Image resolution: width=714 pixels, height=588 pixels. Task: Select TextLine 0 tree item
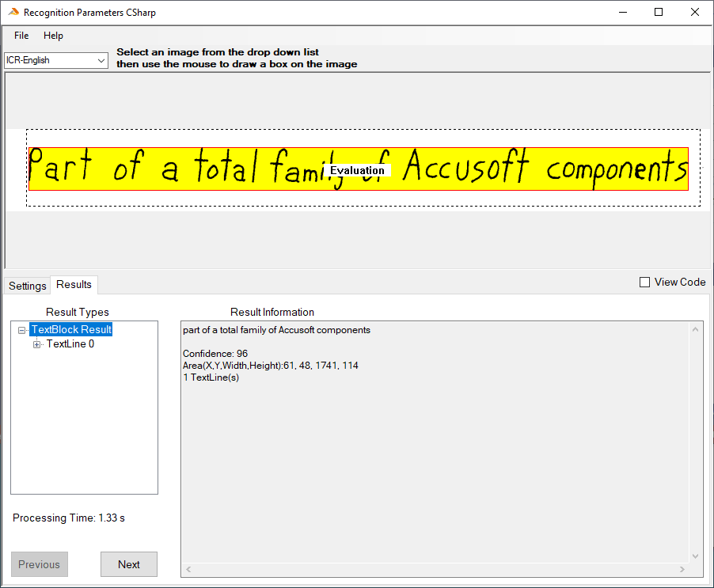[70, 344]
